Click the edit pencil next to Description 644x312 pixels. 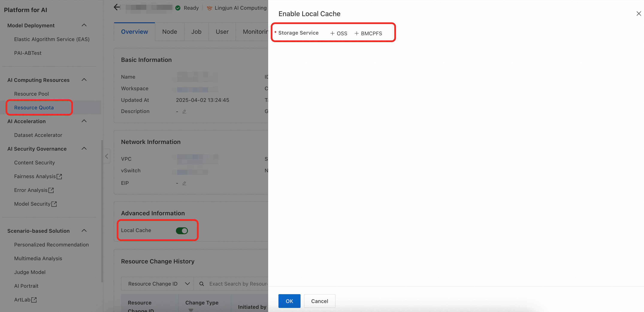(x=184, y=112)
